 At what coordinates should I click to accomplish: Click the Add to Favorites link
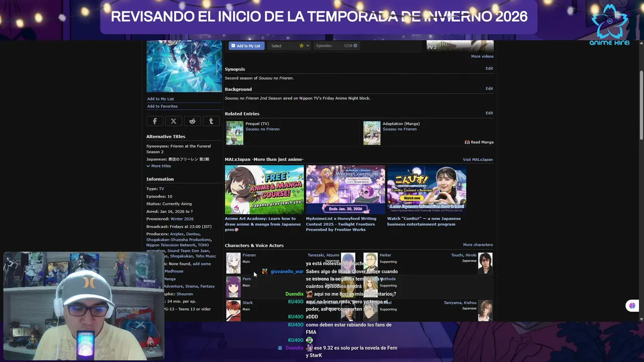163,107
